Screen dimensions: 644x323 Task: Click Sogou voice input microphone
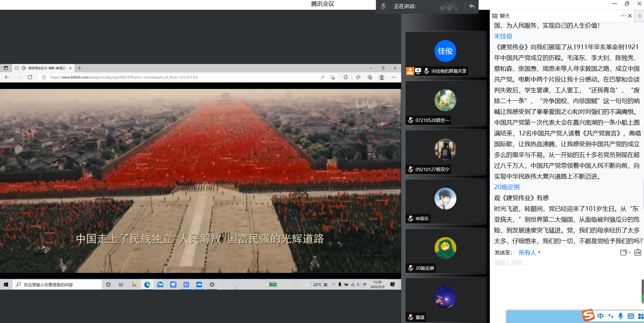[620, 316]
